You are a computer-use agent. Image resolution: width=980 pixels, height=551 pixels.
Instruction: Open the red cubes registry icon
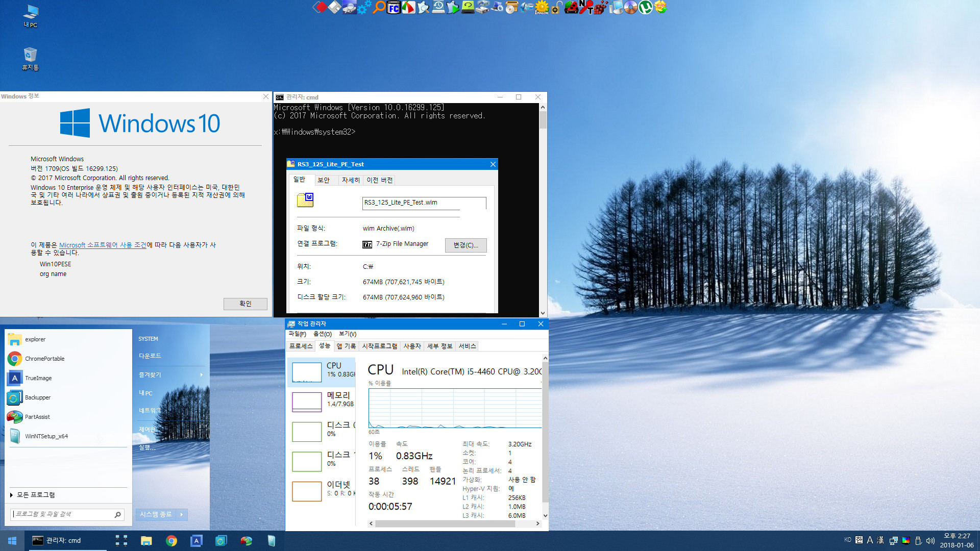[x=601, y=8]
